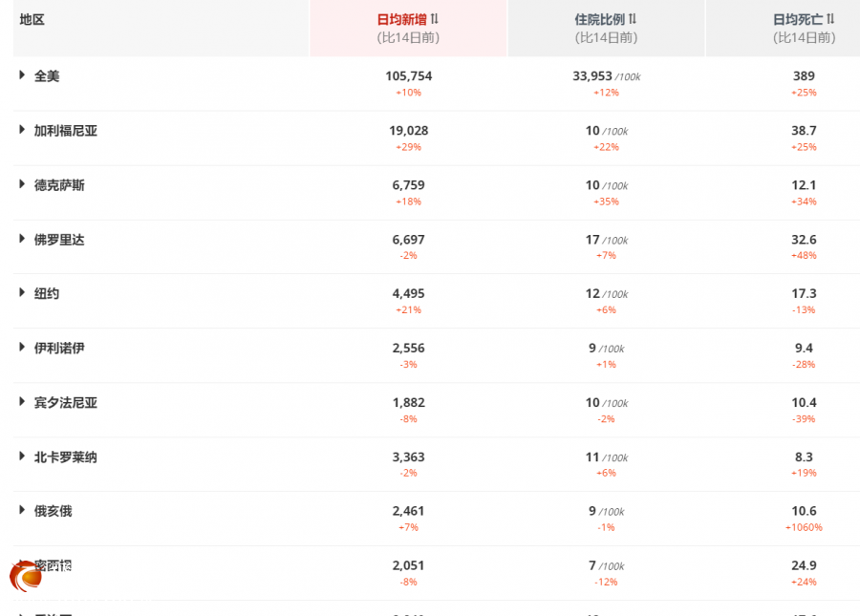Click the 地区 column header
860x616 pixels.
[32, 19]
